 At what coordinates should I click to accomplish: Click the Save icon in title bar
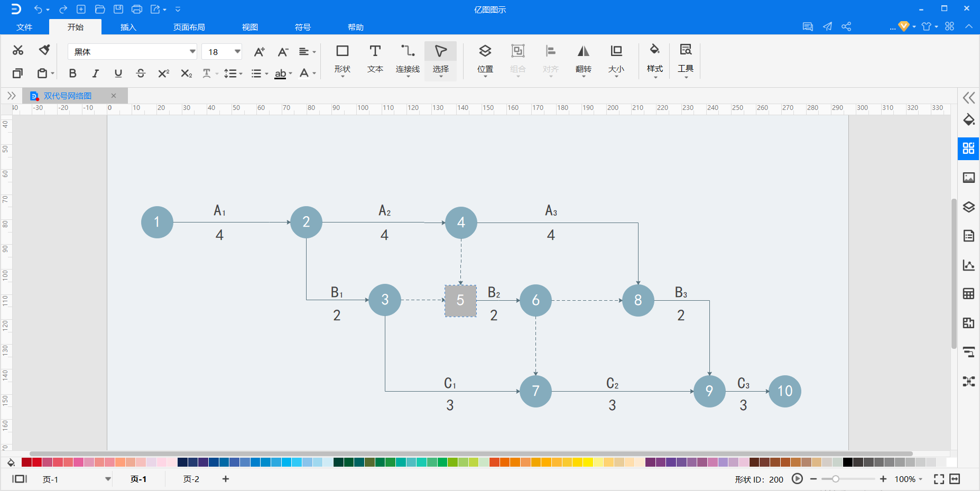pyautogui.click(x=118, y=9)
